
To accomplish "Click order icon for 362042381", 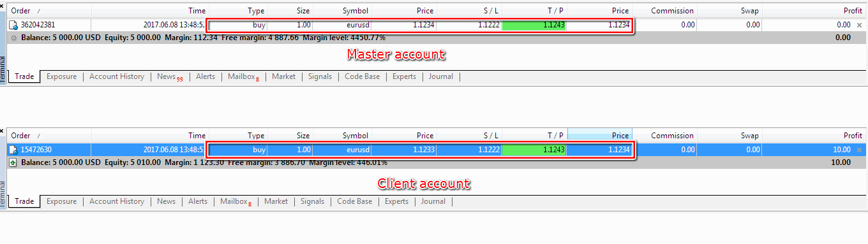I will [13, 25].
